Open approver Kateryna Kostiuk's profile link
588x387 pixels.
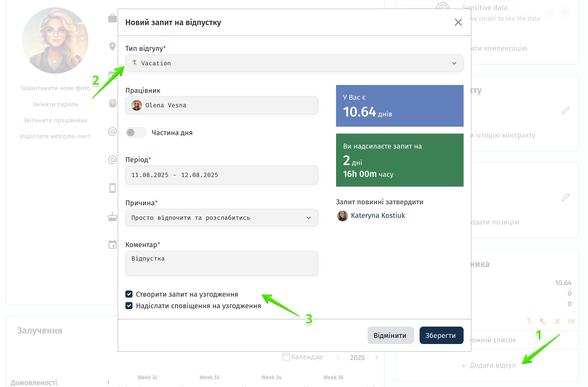(x=378, y=215)
